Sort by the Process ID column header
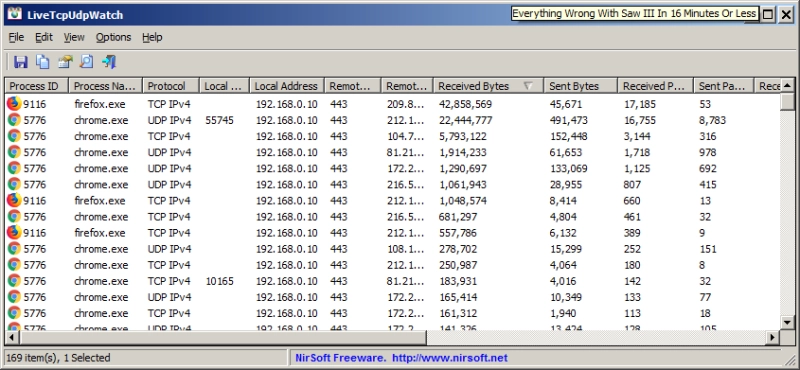 coord(37,86)
